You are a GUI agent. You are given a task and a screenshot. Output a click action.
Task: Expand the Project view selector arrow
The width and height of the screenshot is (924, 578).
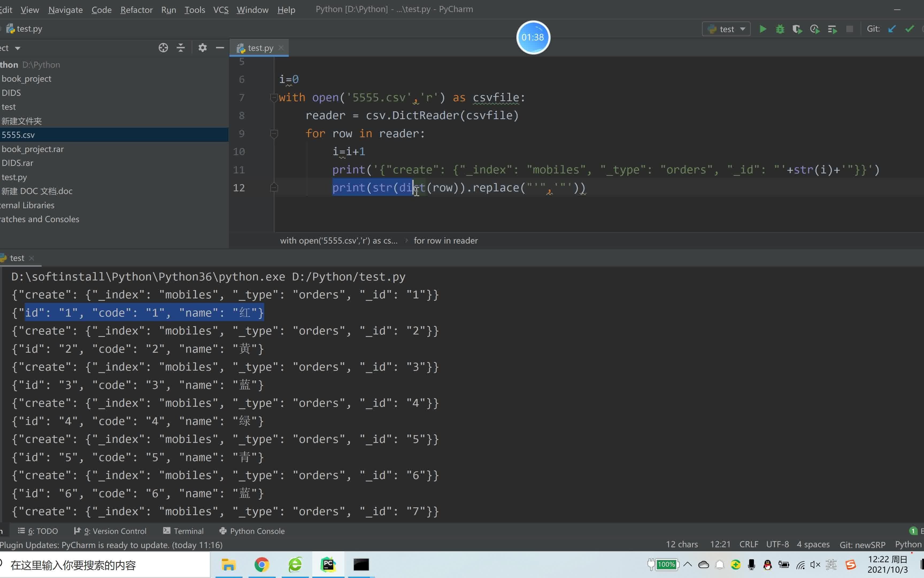(18, 48)
